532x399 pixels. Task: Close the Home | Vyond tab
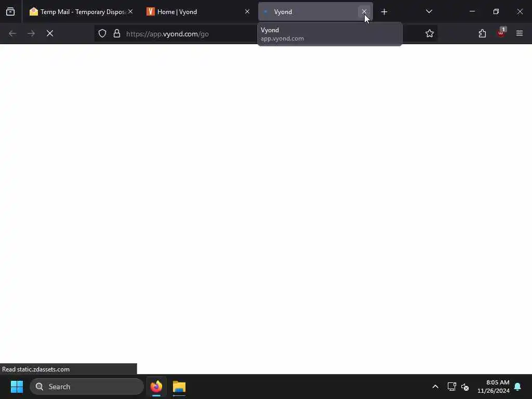click(247, 11)
